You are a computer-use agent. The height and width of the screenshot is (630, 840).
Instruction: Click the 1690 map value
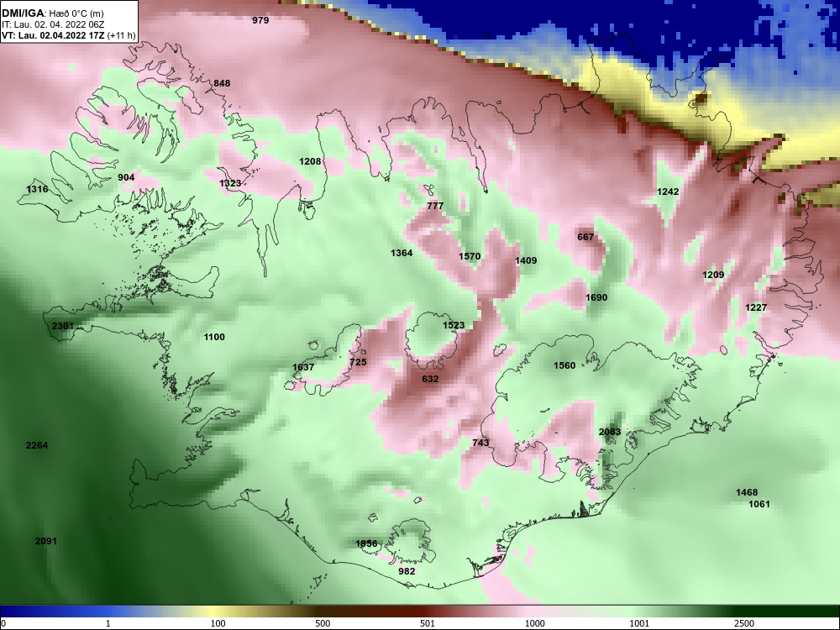(596, 297)
